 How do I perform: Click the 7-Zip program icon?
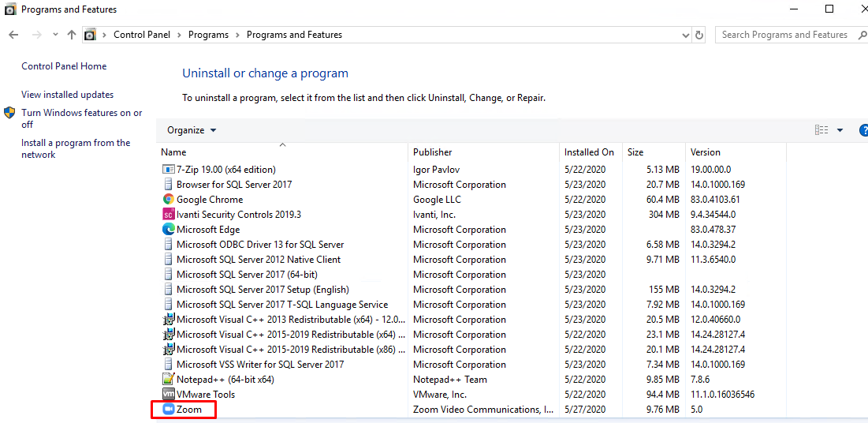[168, 169]
